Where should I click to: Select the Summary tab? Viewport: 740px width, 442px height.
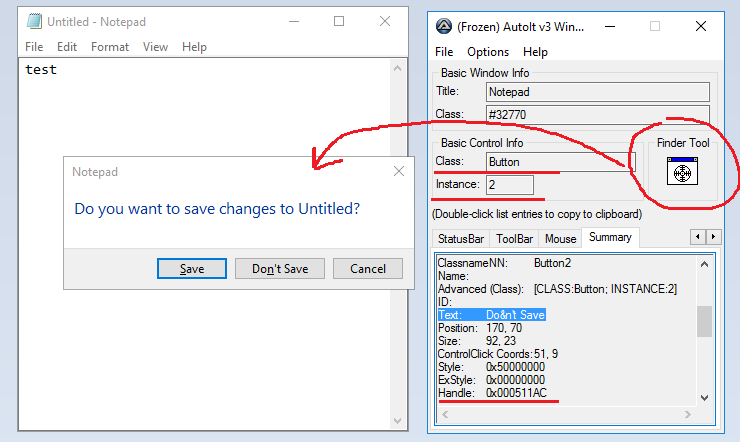(x=610, y=237)
